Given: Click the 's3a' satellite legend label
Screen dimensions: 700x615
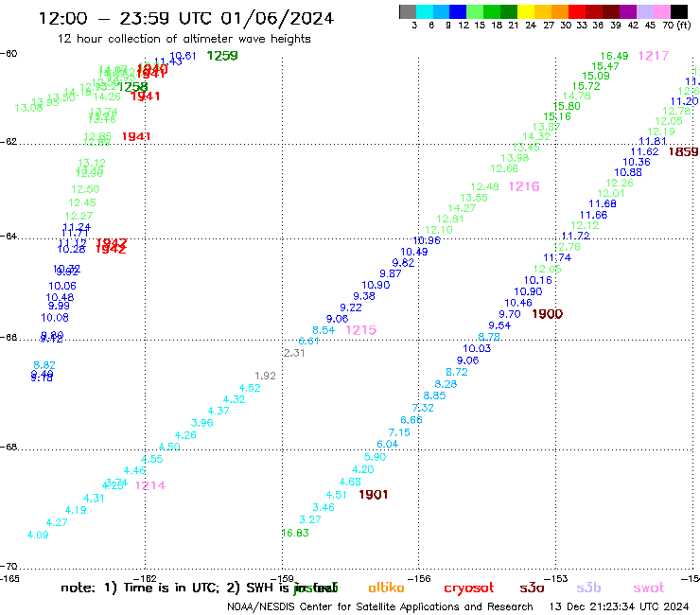Looking at the screenshot, I should 532,588.
